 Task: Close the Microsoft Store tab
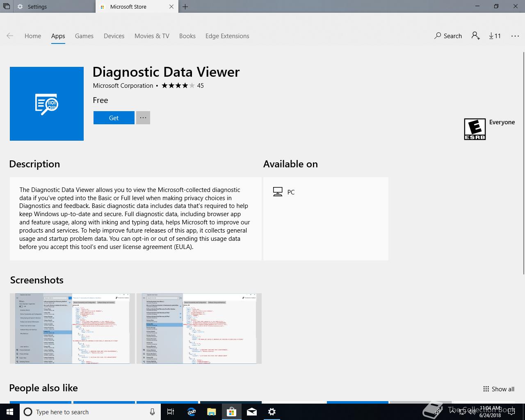point(171,7)
